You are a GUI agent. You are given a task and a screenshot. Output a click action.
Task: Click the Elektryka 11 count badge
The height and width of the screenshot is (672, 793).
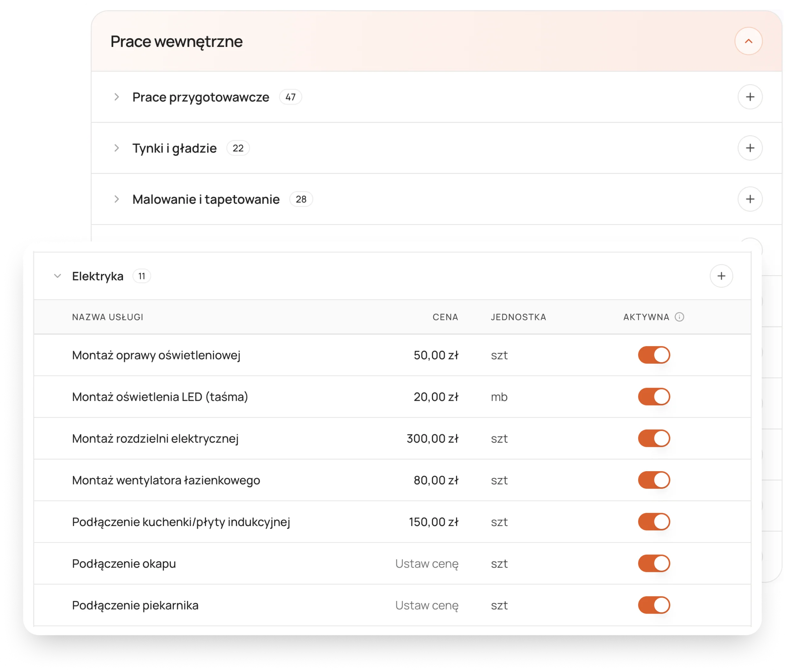(x=141, y=276)
